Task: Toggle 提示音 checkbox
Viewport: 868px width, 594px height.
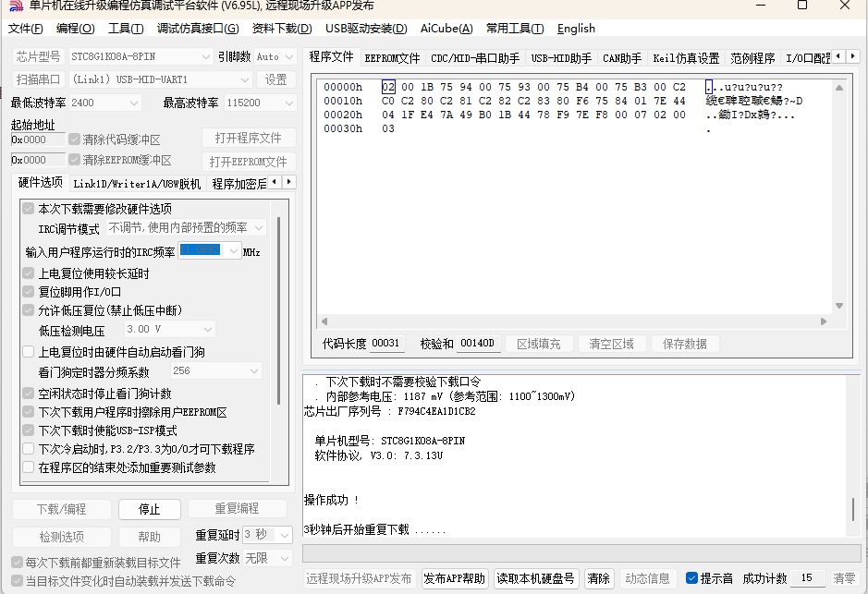Action: coord(691,578)
